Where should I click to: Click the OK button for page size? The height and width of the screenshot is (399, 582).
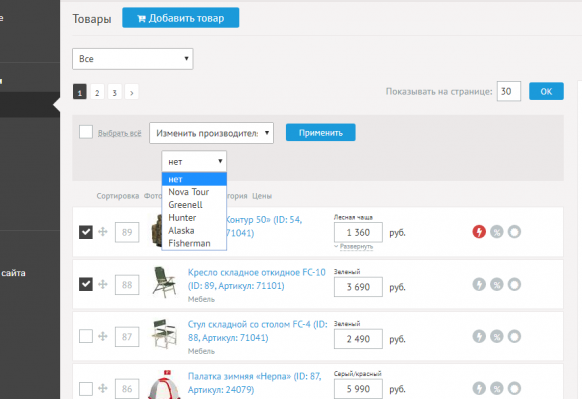pos(546,91)
